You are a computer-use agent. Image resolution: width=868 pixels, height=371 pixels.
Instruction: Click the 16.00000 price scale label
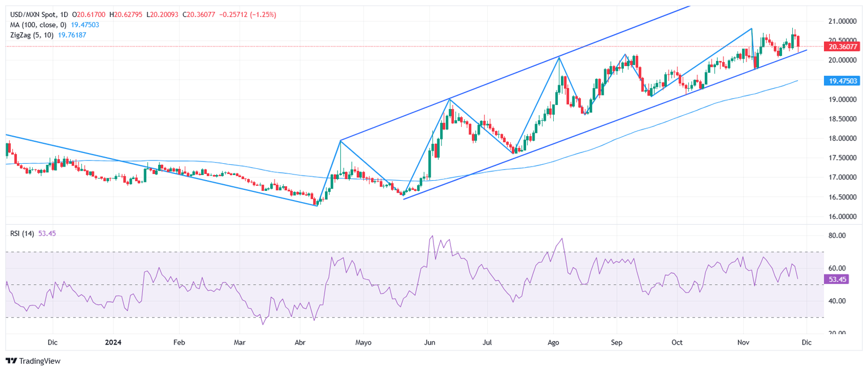point(841,217)
